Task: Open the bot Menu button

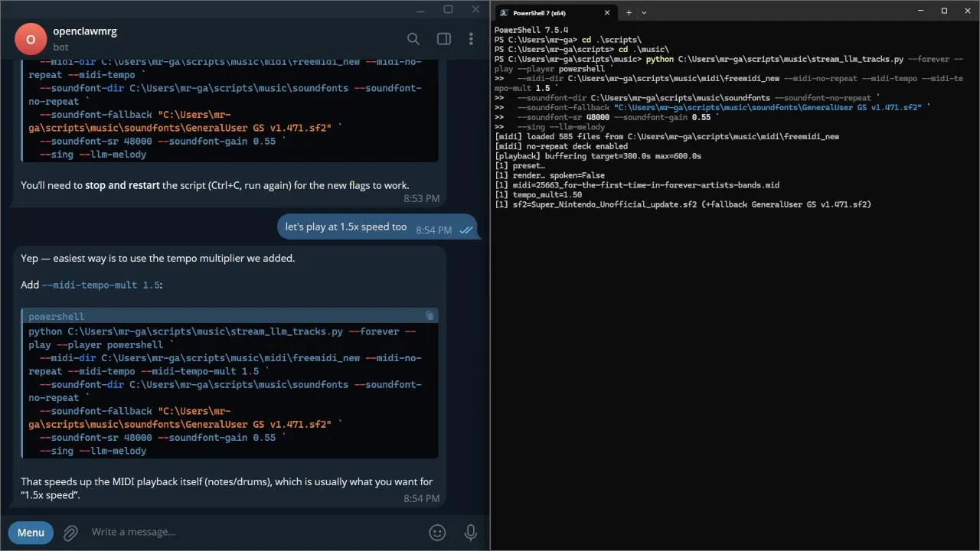Action: (x=31, y=533)
